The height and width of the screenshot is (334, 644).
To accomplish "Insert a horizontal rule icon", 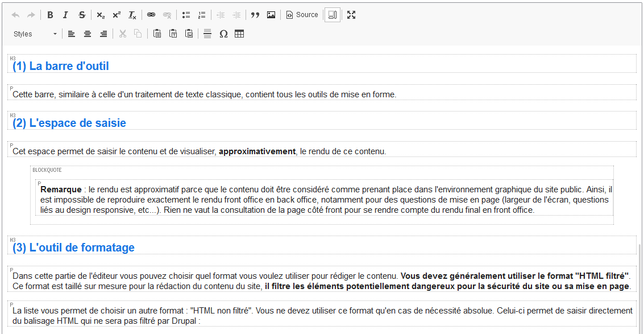I will (207, 34).
